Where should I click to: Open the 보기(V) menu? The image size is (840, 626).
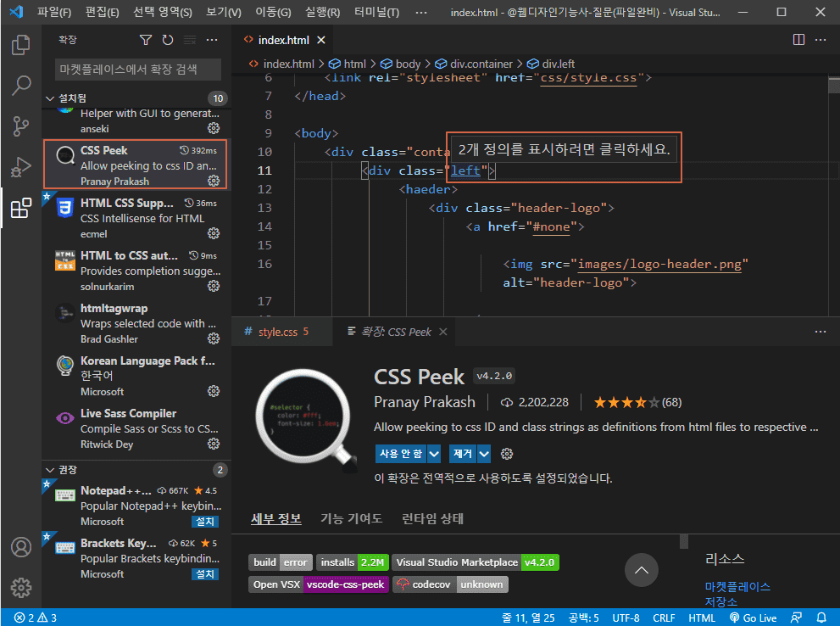coord(224,12)
